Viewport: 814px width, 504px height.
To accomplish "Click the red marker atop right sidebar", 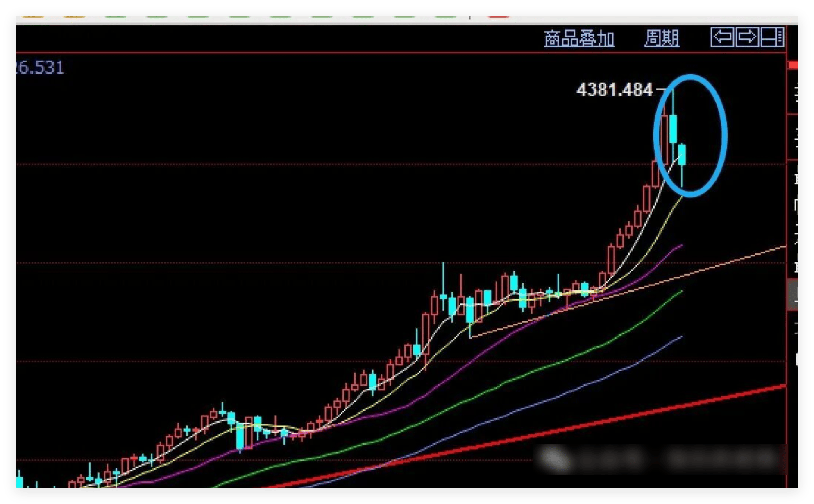I will [x=794, y=66].
